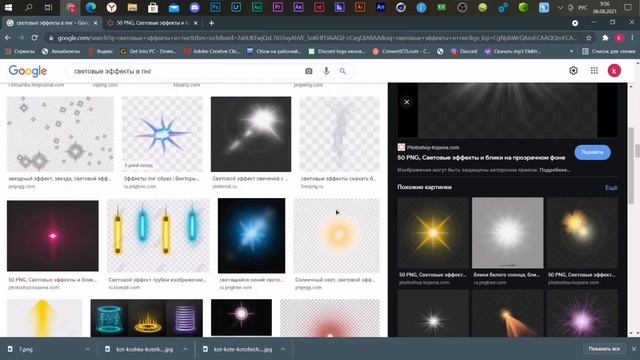
Task: Search by image with the camera icon
Action: [309, 71]
